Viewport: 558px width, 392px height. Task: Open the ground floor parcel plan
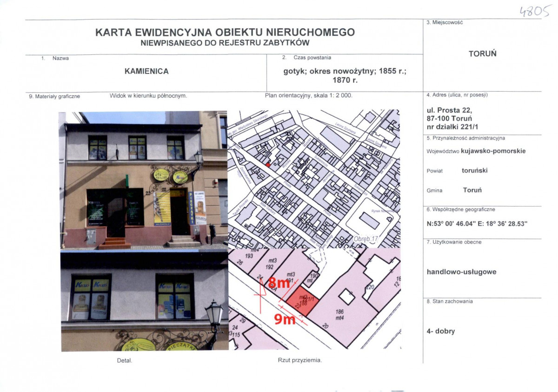tap(314, 298)
